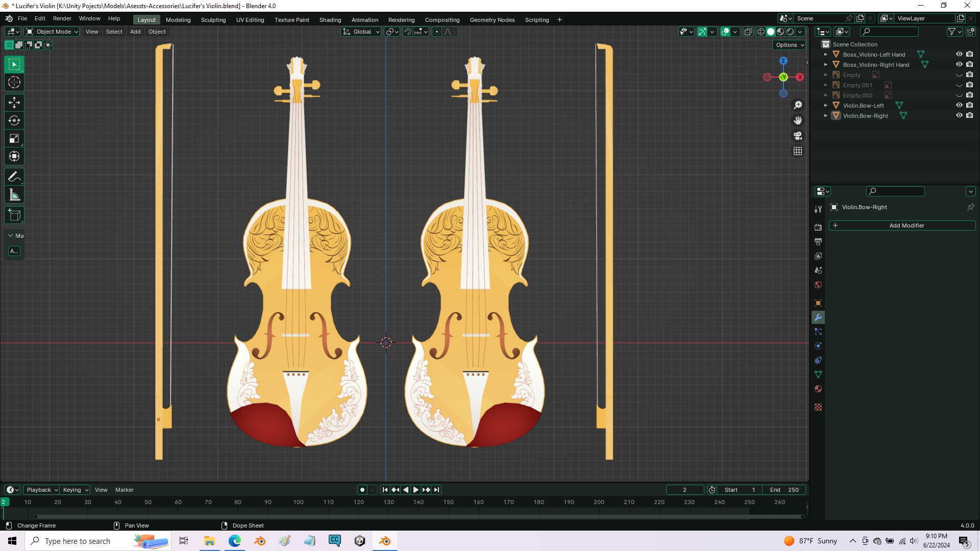Toggle viewport visibility of Empty.001
This screenshot has width=980, height=551.
(959, 85)
